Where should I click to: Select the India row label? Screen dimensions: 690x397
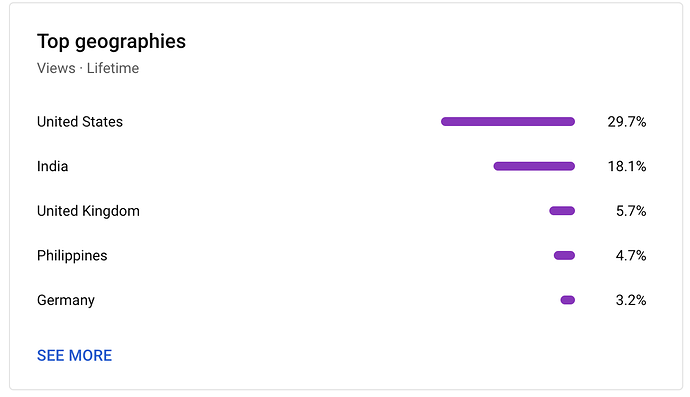pos(52,166)
